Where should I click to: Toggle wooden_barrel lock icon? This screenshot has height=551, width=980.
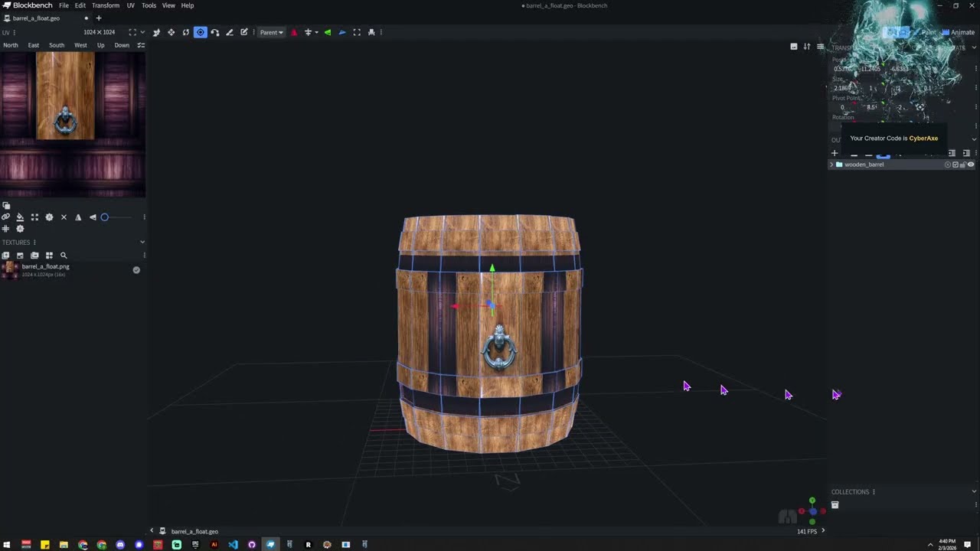(x=963, y=165)
